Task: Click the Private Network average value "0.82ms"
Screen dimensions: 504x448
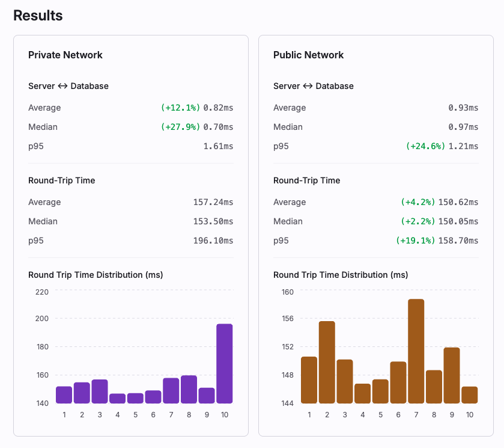Action: point(218,108)
